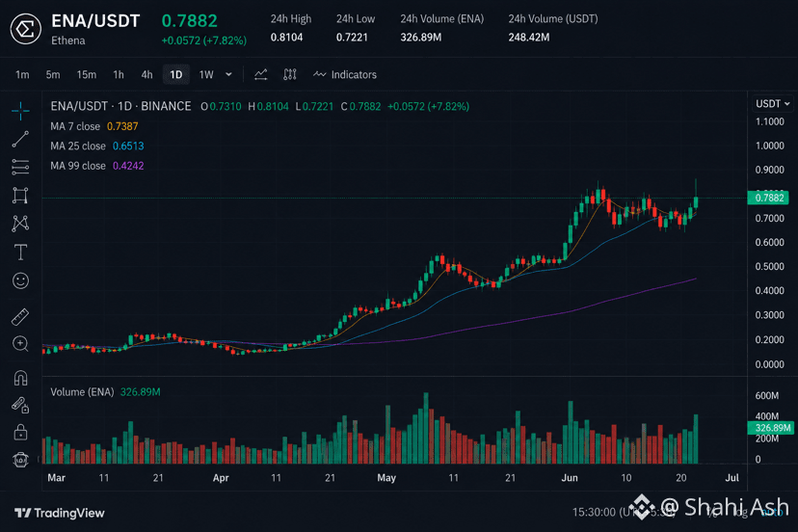The width and height of the screenshot is (798, 532).
Task: Activate the zoom in tool
Action: (20, 344)
